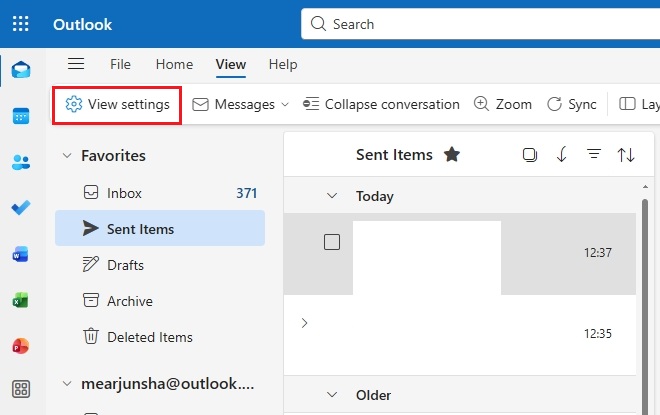Click in the Search box
The image size is (660, 415).
[x=480, y=24]
